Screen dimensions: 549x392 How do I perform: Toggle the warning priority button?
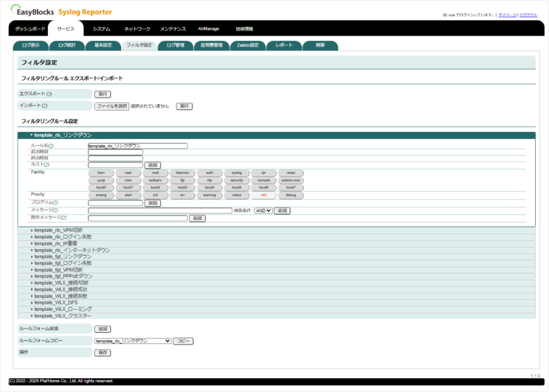coord(209,195)
